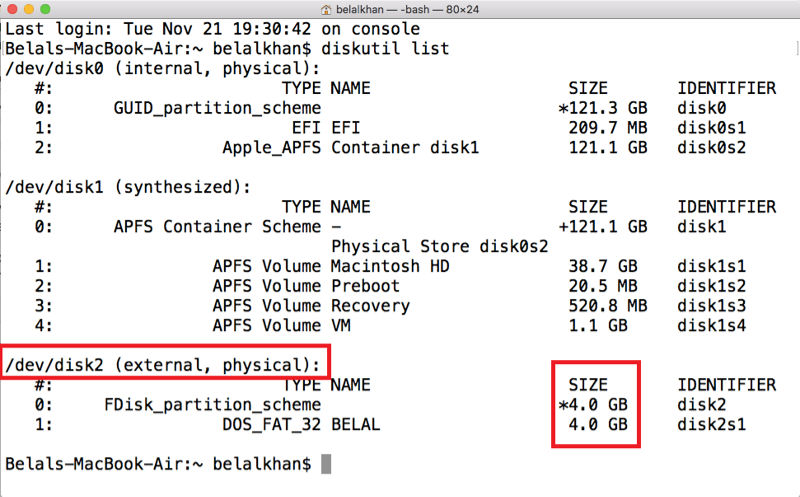Click the home folder icon in title bar

(326, 10)
